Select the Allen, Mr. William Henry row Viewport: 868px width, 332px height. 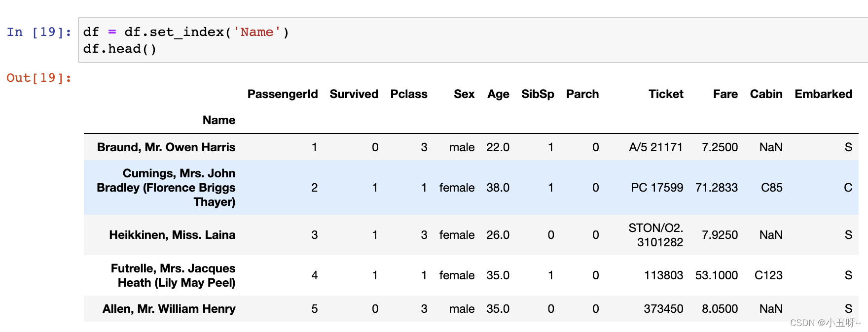(471, 309)
